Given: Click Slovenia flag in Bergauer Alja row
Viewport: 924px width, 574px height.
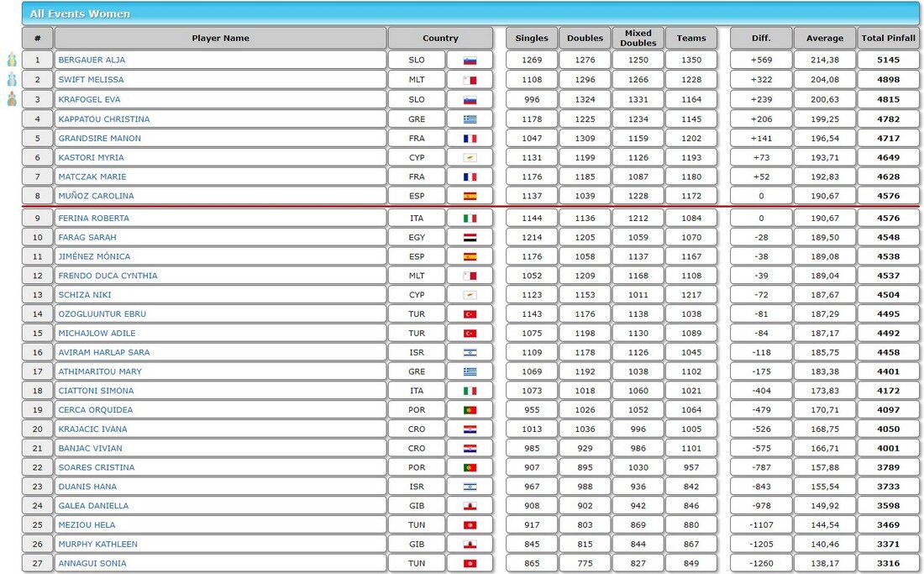Looking at the screenshot, I should (470, 61).
